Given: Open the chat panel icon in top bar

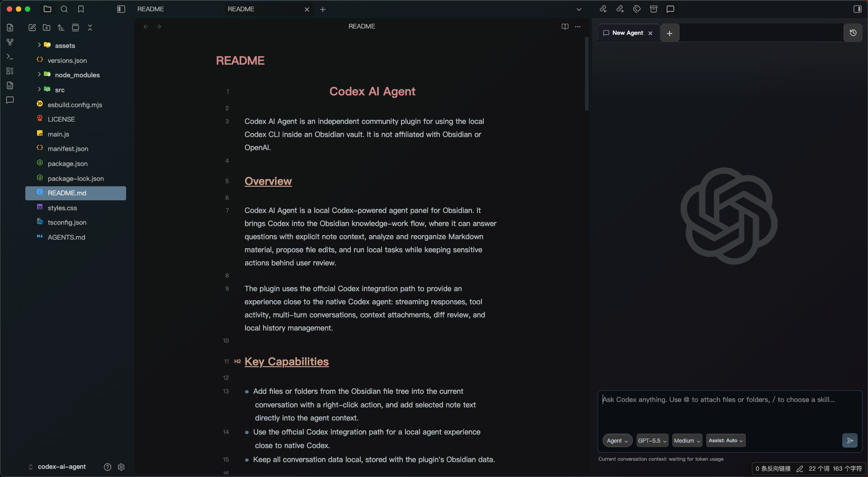Looking at the screenshot, I should (670, 9).
